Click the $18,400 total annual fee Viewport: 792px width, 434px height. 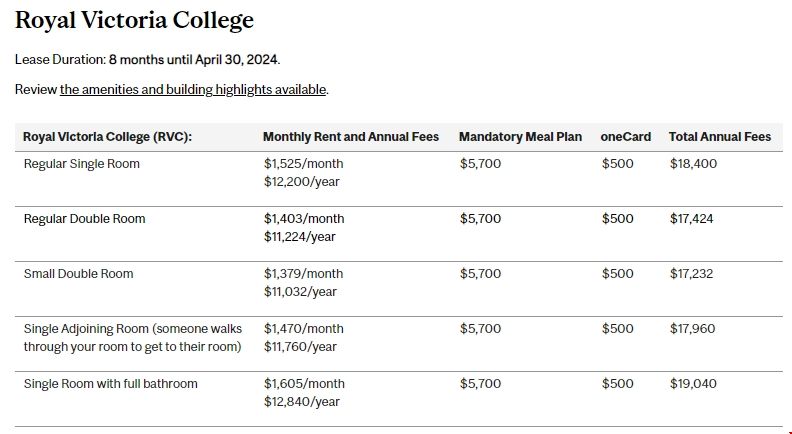[693, 163]
